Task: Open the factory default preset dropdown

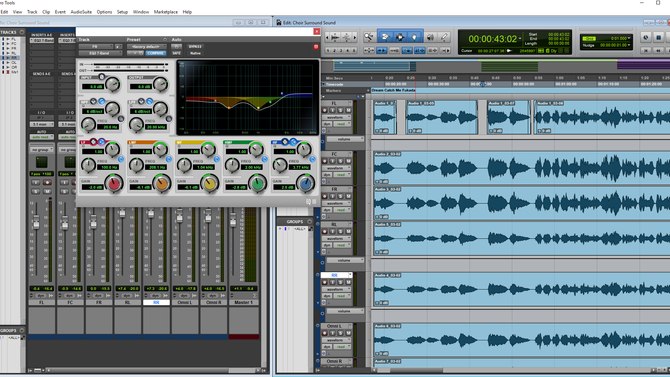Action: [x=146, y=47]
